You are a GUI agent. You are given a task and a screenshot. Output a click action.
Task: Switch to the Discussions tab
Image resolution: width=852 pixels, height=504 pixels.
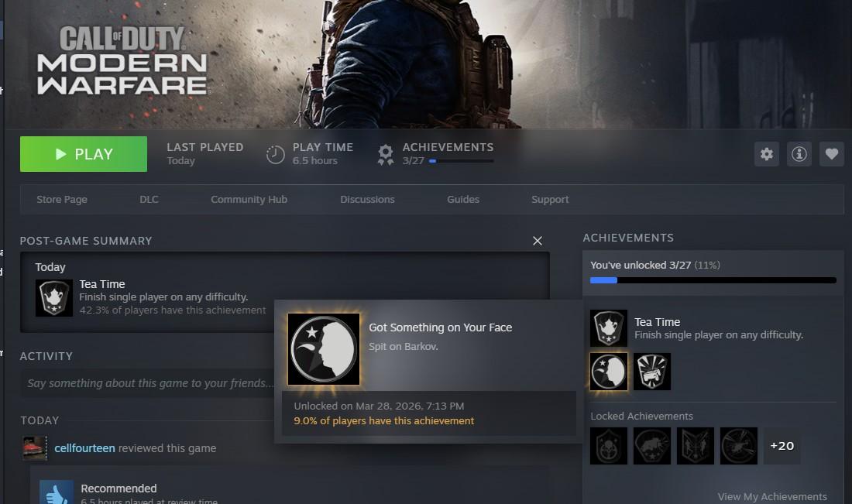click(x=367, y=200)
